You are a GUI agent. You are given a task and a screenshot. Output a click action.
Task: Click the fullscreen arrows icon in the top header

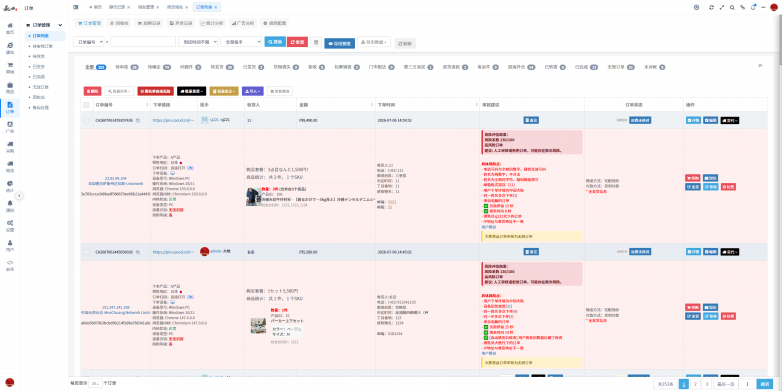(x=722, y=7)
